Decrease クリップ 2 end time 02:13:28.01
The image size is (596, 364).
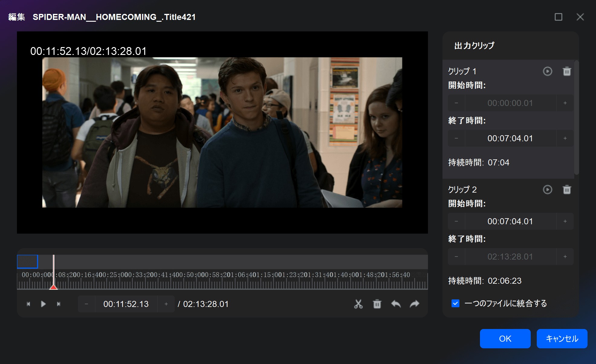pos(456,257)
